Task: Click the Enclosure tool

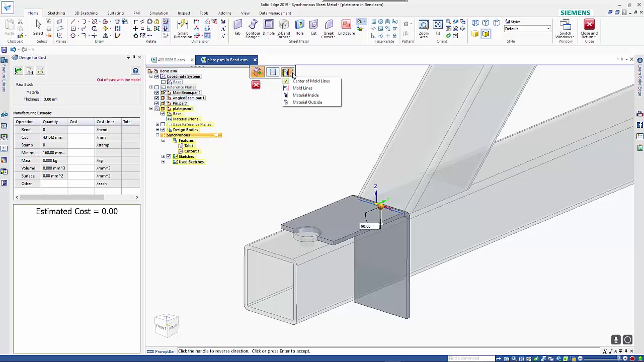Action: tap(346, 28)
